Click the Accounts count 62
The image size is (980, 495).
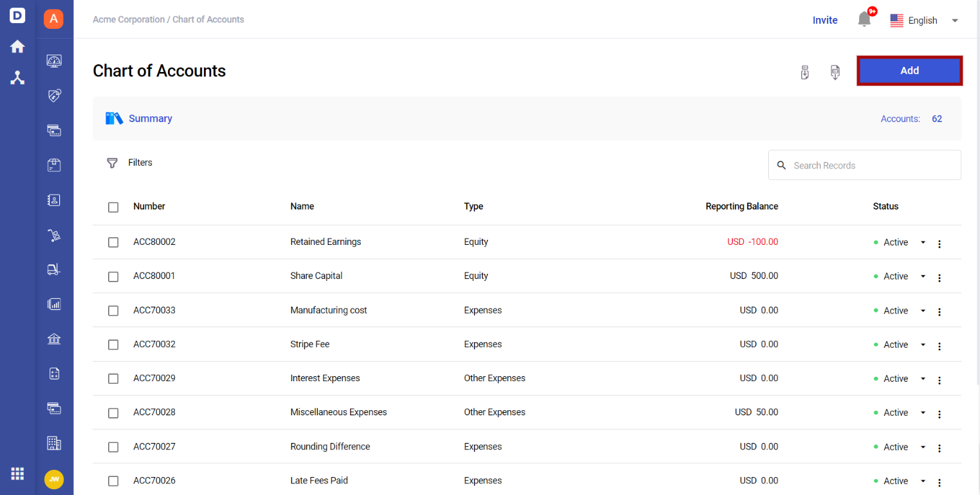click(x=937, y=119)
